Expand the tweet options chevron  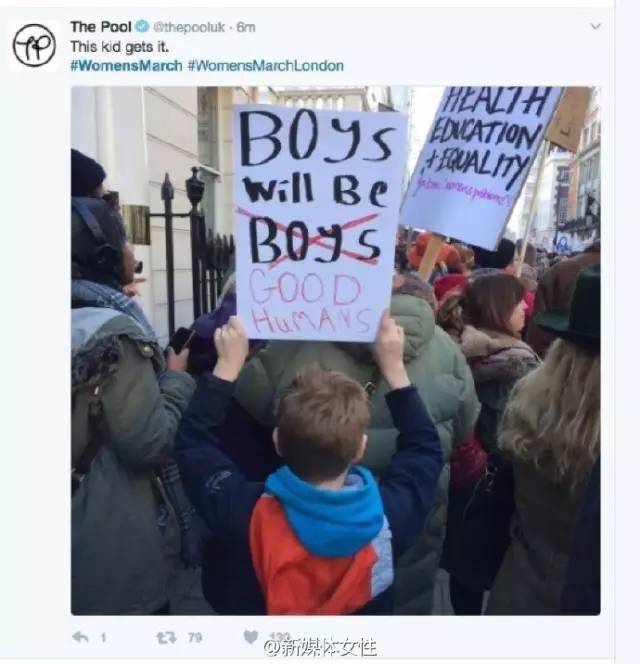coord(596,27)
